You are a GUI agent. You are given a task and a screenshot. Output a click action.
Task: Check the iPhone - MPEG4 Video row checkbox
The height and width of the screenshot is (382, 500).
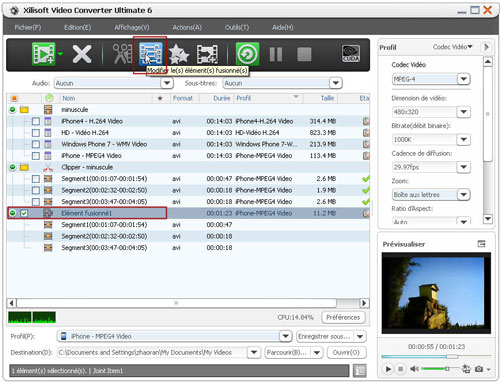(x=36, y=156)
